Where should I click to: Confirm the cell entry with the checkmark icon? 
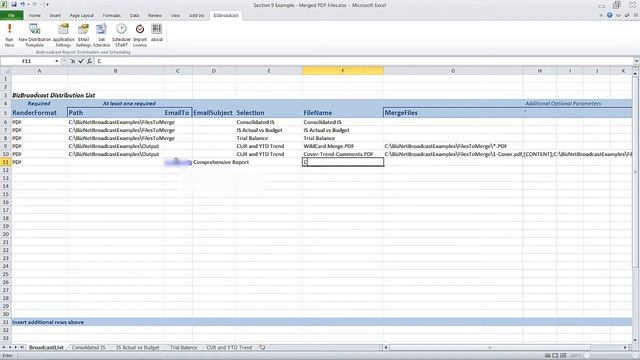point(81,61)
